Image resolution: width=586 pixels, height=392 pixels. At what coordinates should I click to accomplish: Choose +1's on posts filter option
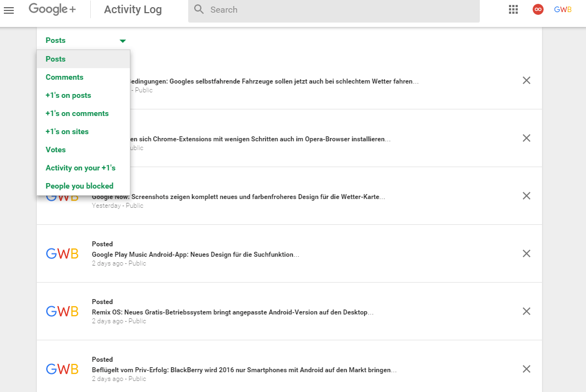(68, 95)
